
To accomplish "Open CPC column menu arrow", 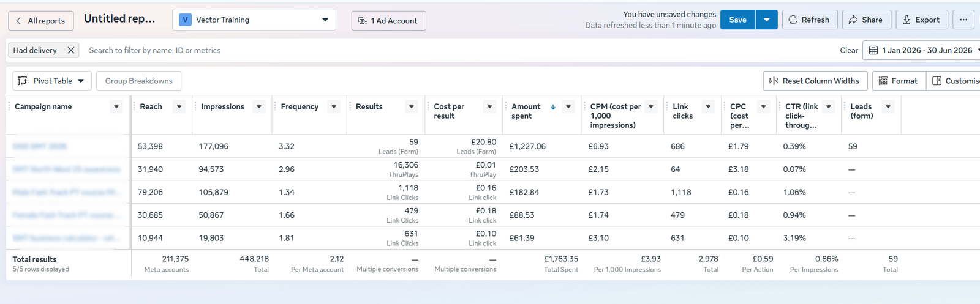I will point(763,106).
